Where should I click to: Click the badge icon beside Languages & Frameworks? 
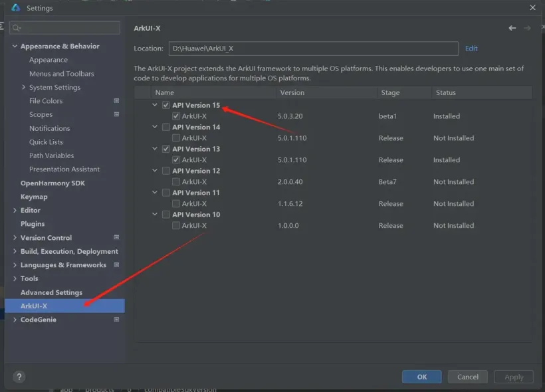coord(116,265)
